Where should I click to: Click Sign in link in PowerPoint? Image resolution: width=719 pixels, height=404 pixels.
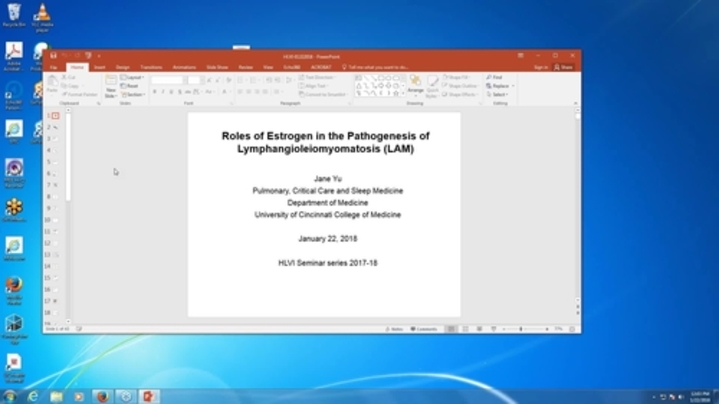coord(541,67)
